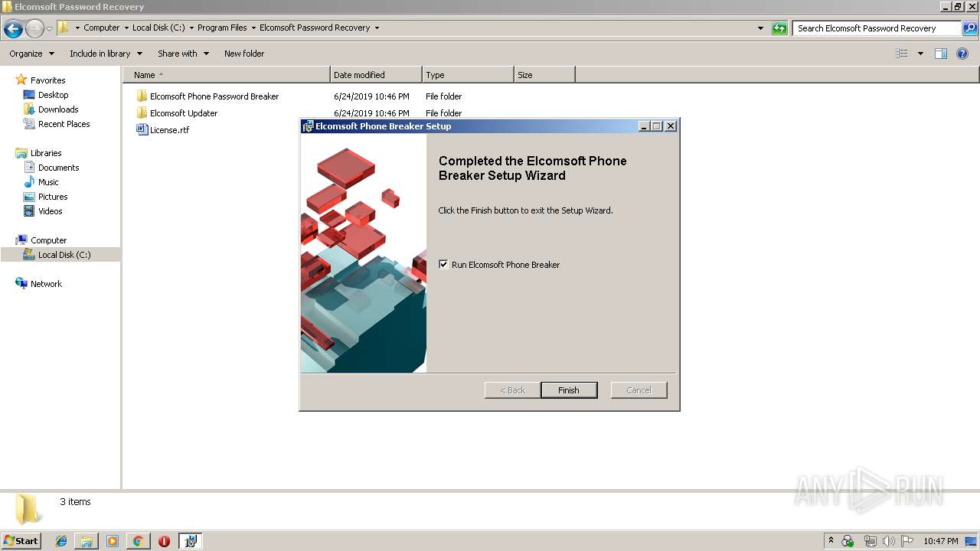Click the Back navigation arrow in Explorer

point(13,29)
